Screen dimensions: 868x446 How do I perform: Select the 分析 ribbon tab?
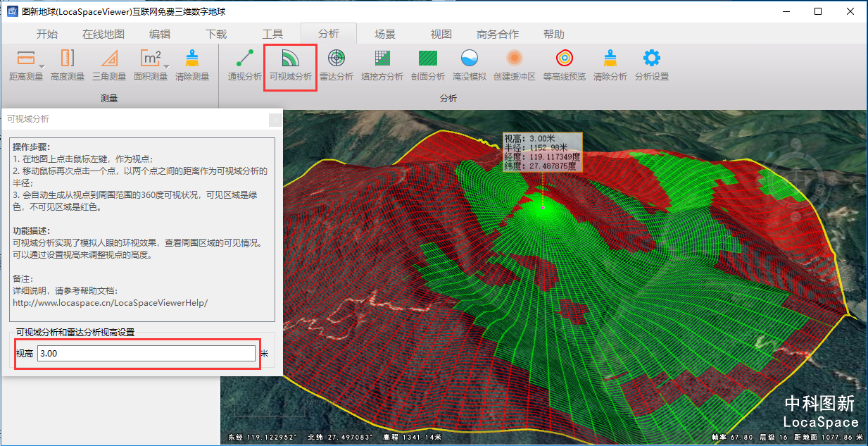[329, 34]
